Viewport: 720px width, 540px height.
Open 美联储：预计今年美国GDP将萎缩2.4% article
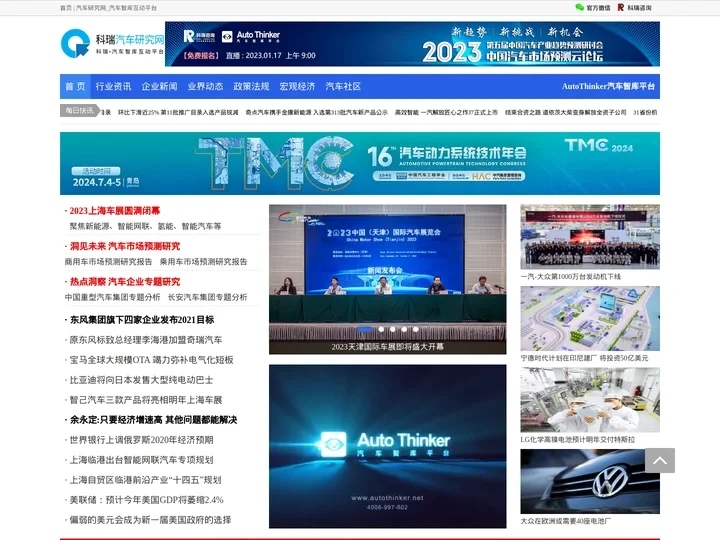pyautogui.click(x=146, y=500)
